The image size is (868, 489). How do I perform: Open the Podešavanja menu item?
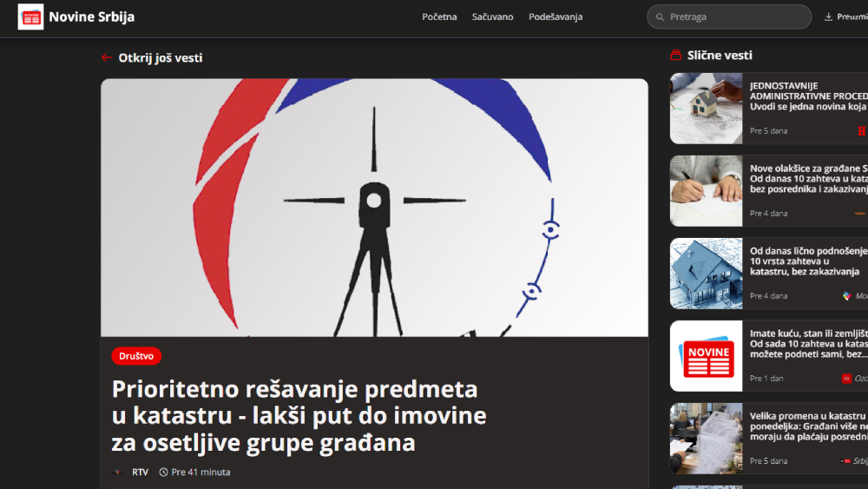pos(556,17)
